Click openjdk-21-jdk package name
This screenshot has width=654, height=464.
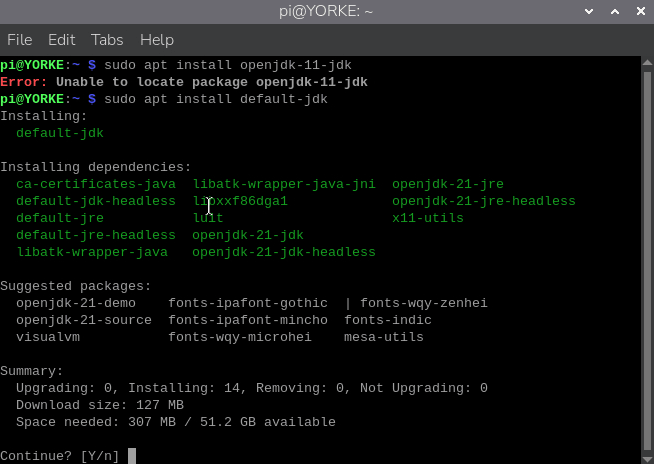[x=248, y=235]
